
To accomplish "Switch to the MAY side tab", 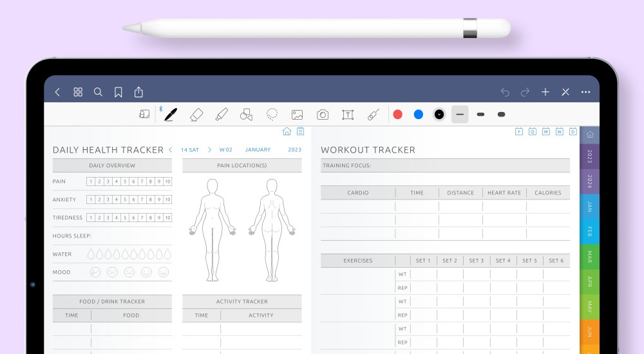I will coord(590,307).
